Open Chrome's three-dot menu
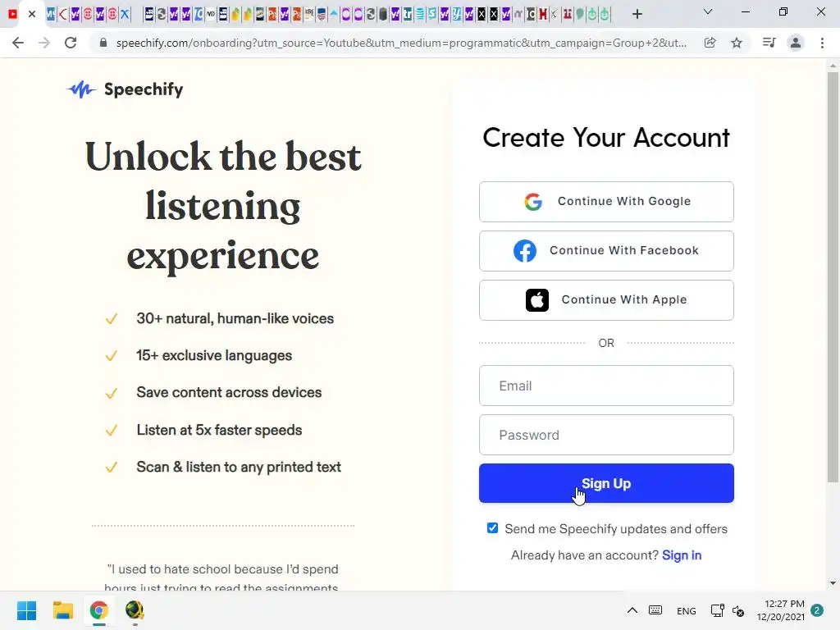This screenshot has height=630, width=840. pyautogui.click(x=822, y=43)
